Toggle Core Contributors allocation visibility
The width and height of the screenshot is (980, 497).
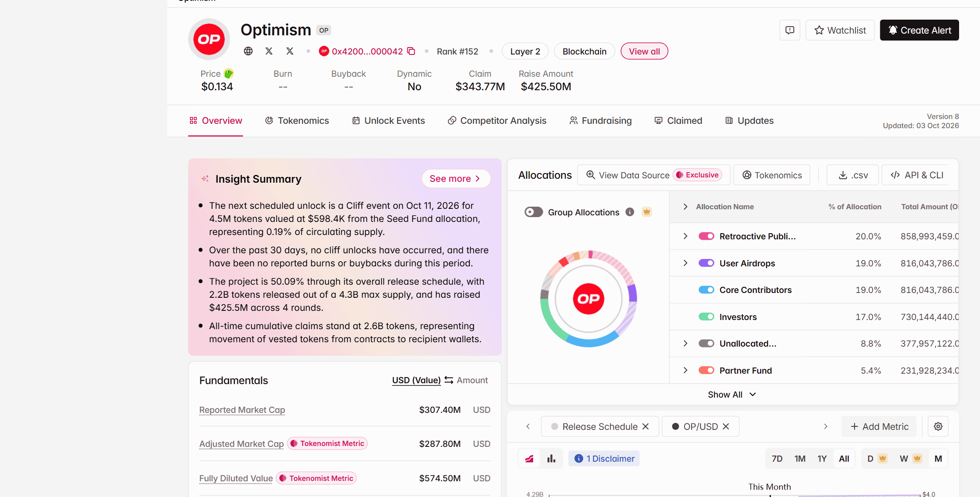point(706,290)
